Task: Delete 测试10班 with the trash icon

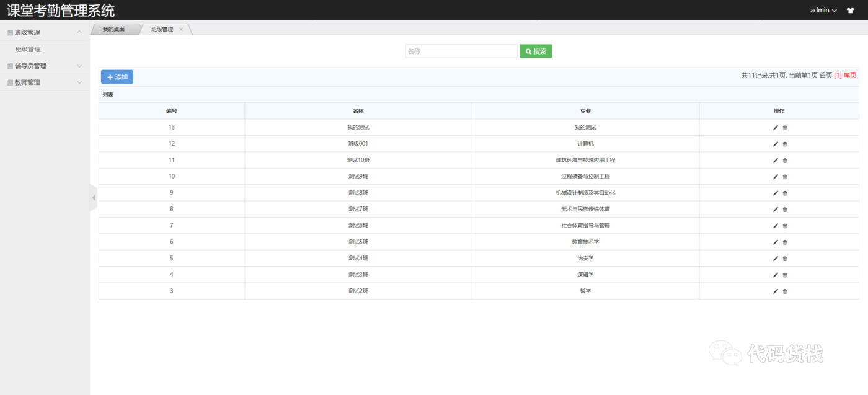Action: coord(785,160)
